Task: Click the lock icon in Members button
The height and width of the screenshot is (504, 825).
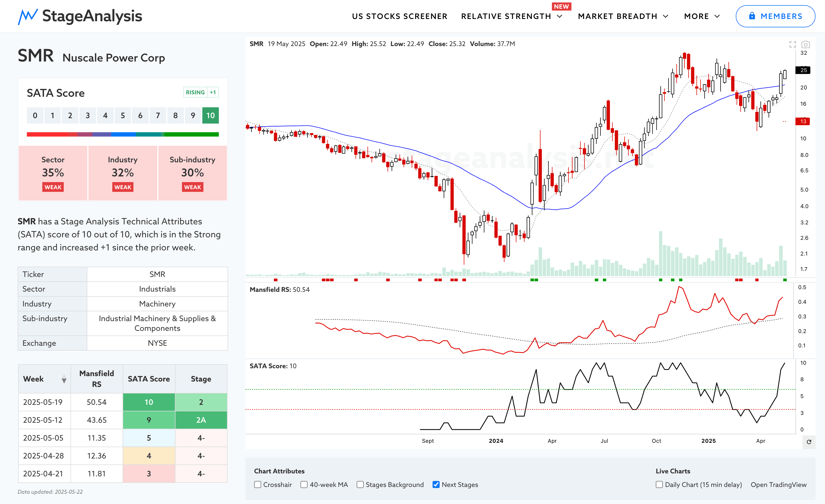Action: (x=752, y=16)
